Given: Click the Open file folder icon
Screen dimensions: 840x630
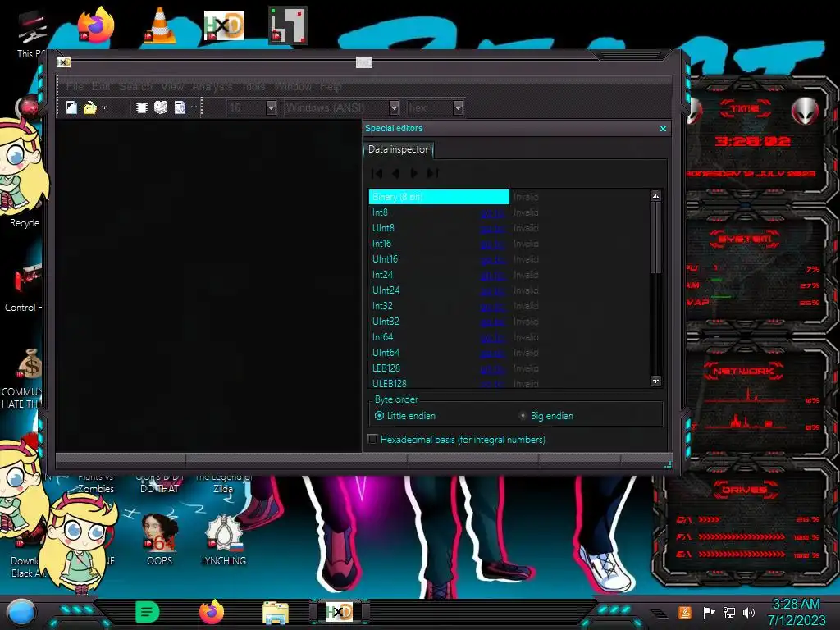Looking at the screenshot, I should click(89, 107).
